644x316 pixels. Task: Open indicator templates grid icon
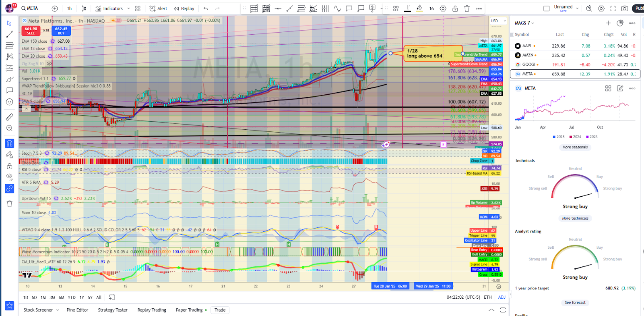click(x=138, y=8)
